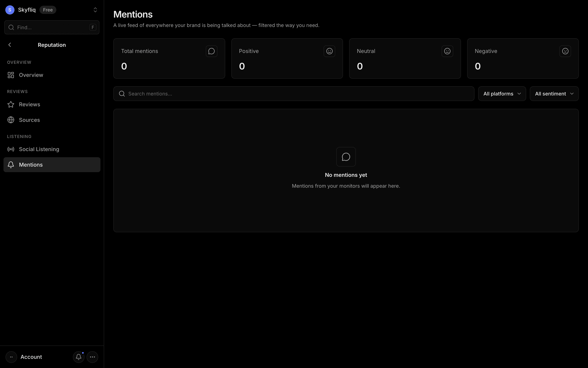Click the empty-state chat bubble icon
Screen dimensions: 588x368
[x=346, y=157]
